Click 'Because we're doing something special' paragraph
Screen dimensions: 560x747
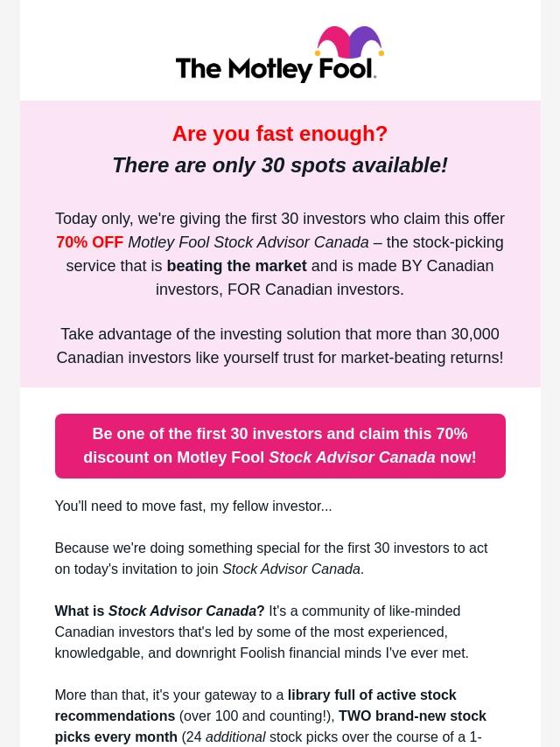[x=270, y=558]
